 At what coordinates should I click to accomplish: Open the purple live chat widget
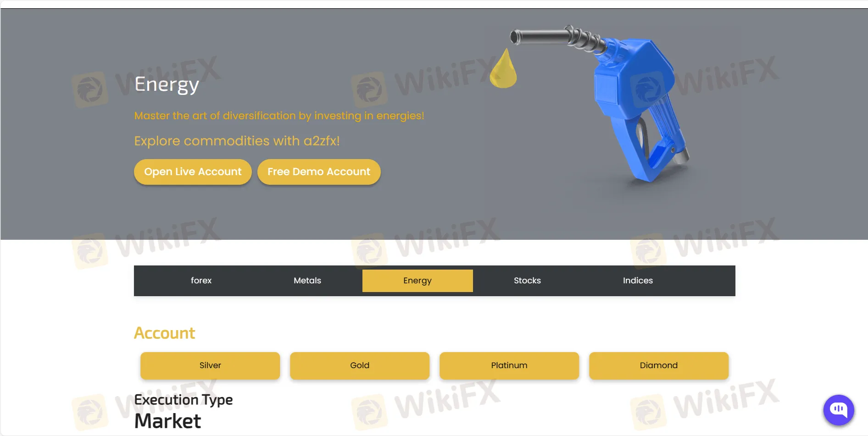click(x=839, y=410)
